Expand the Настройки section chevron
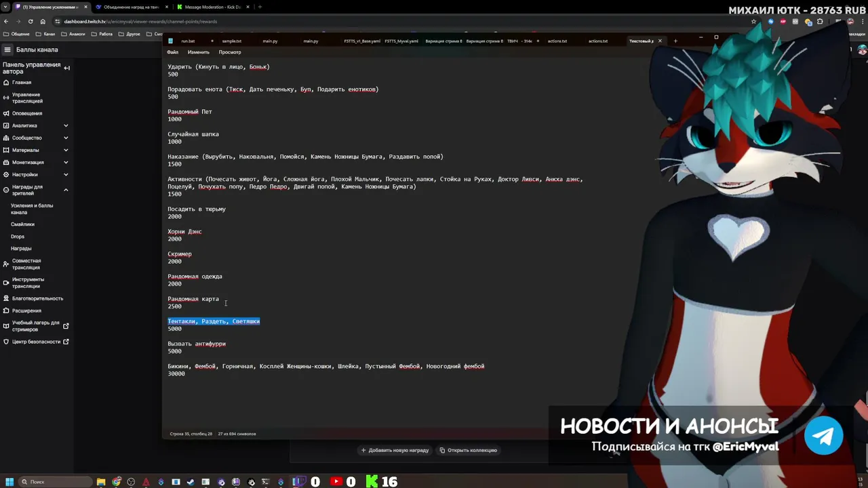The width and height of the screenshot is (868, 488). point(66,174)
